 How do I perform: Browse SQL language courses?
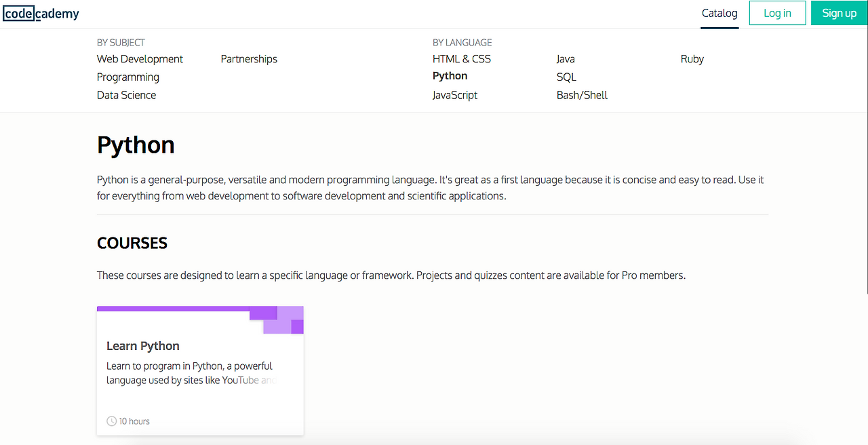(566, 77)
